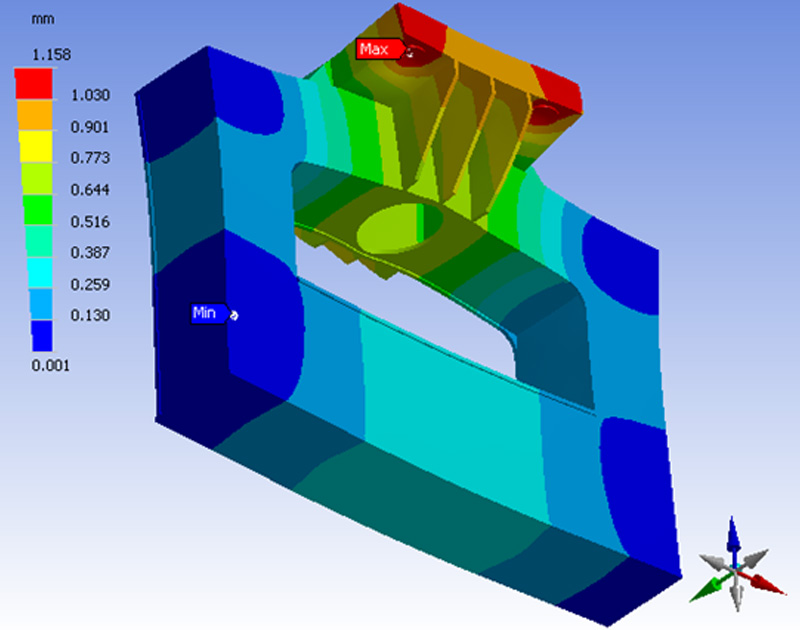Select the lime green legend band
The width and height of the screenshot is (800, 630).
(x=37, y=178)
